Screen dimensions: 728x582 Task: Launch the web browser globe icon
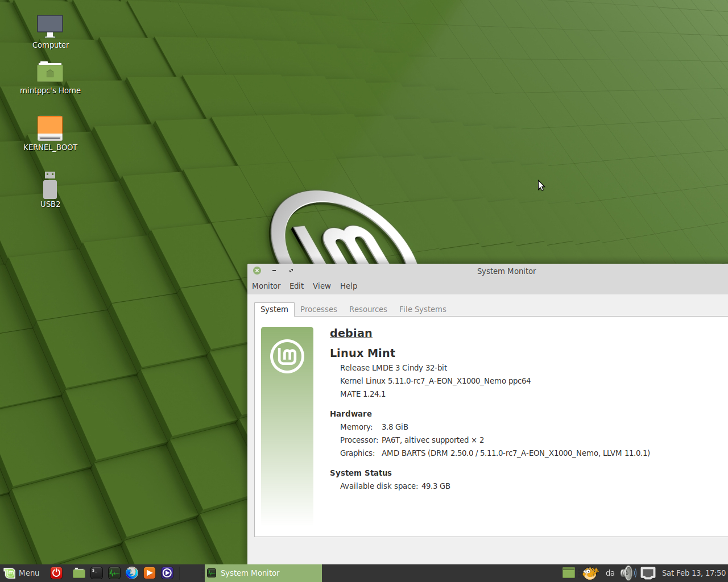pos(132,573)
